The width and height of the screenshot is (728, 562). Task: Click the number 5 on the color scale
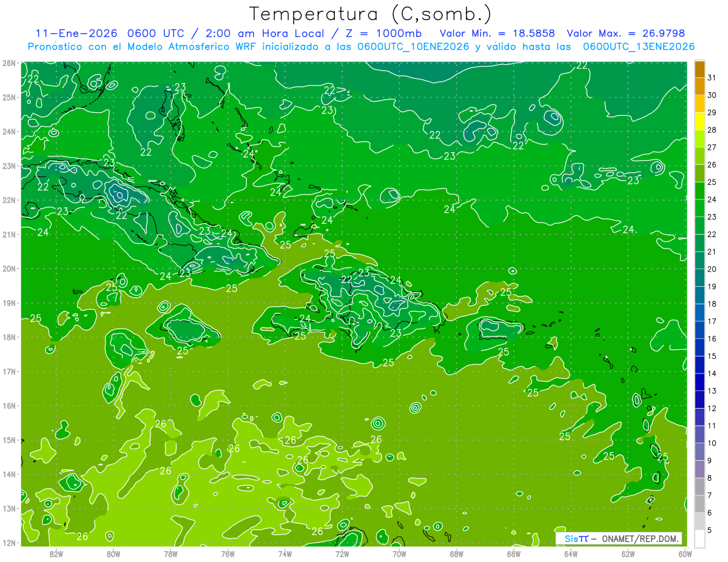pyautogui.click(x=710, y=530)
